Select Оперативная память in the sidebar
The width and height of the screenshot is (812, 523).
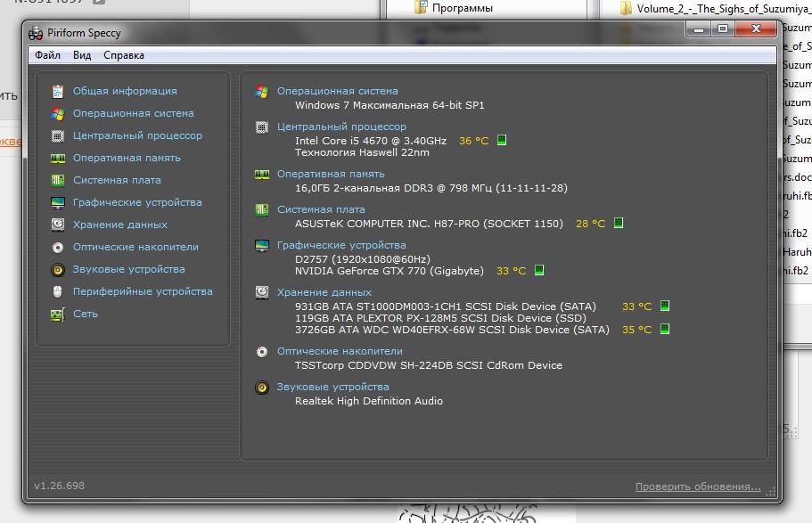tap(127, 158)
